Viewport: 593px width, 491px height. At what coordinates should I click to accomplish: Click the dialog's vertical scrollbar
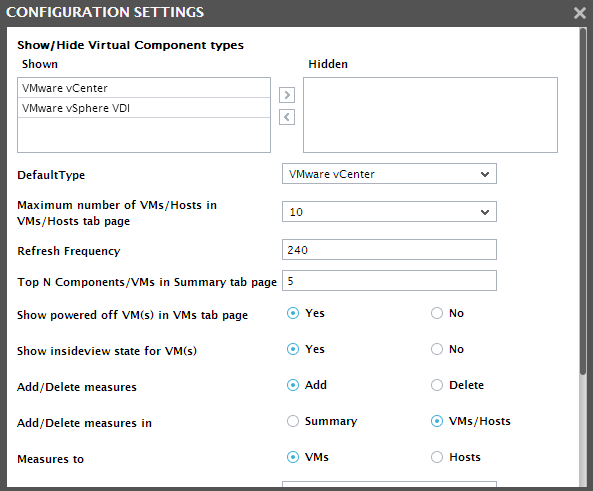click(583, 202)
